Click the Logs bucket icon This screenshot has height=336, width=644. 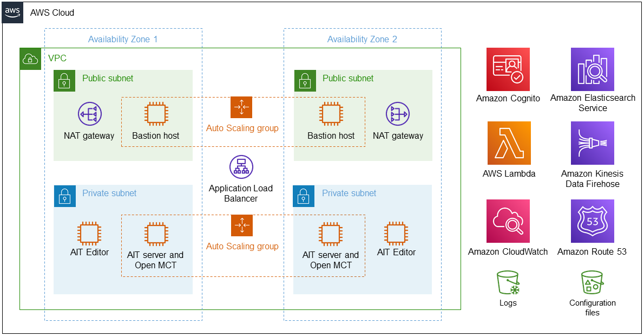tap(508, 282)
